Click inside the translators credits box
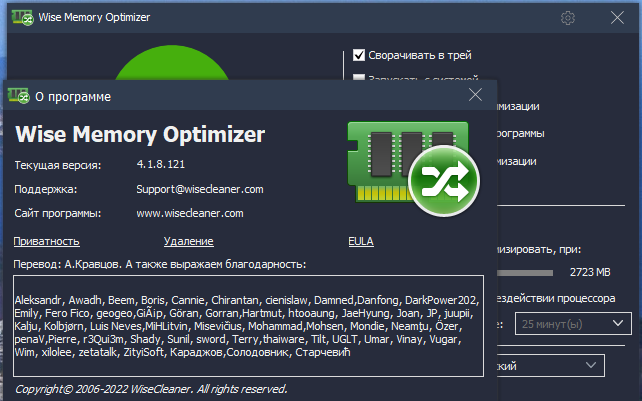 248,326
